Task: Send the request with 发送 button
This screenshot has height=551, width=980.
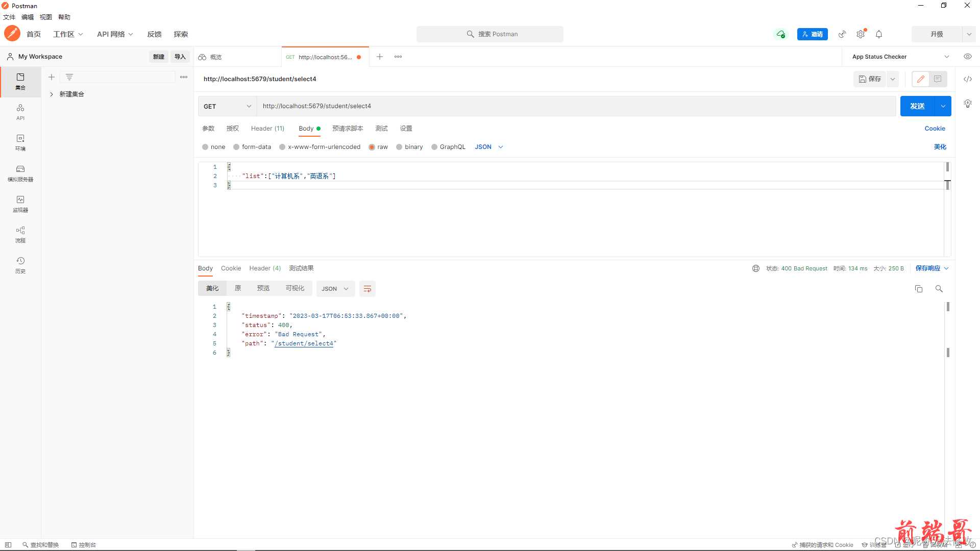Action: (x=917, y=106)
